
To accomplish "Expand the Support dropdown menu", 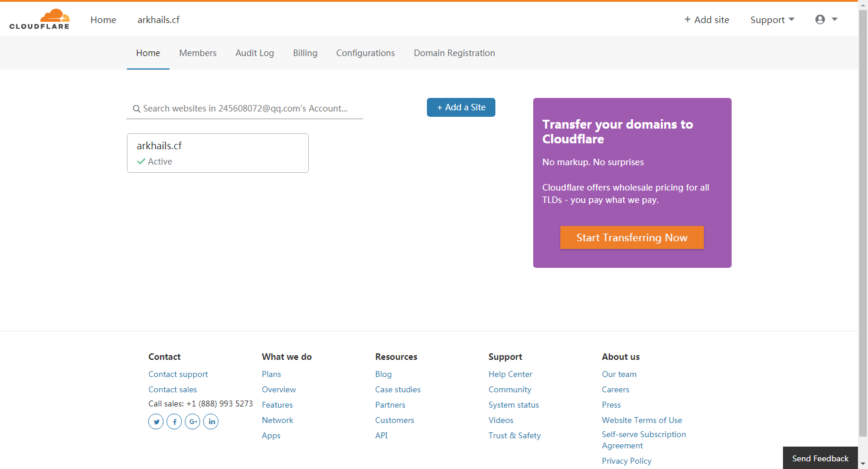I will click(772, 19).
